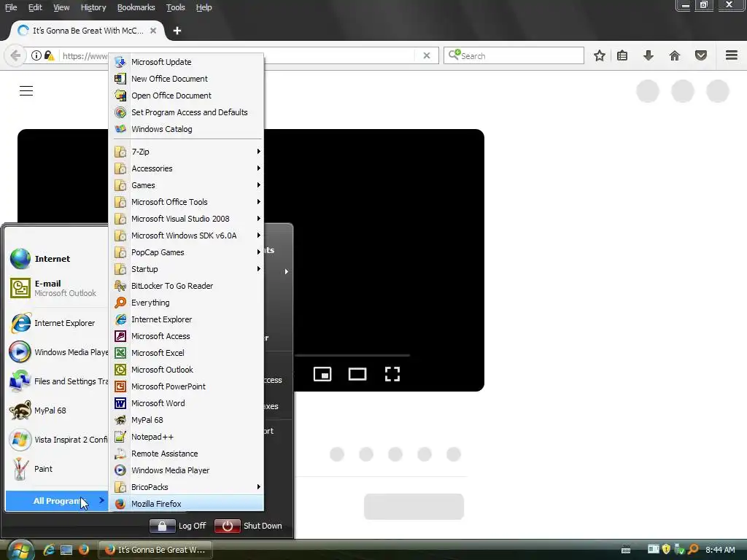Stop page loading with address bar X
Image resolution: width=747 pixels, height=560 pixels.
coord(426,55)
